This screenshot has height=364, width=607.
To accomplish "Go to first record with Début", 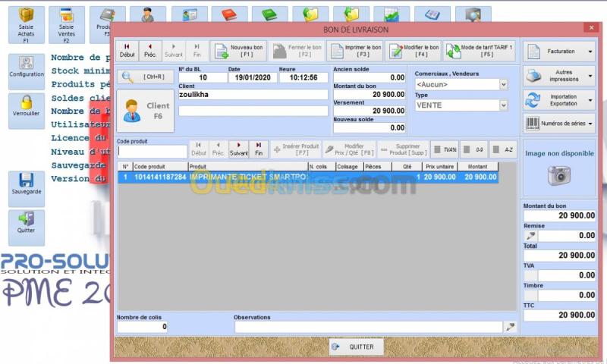I will (x=127, y=51).
